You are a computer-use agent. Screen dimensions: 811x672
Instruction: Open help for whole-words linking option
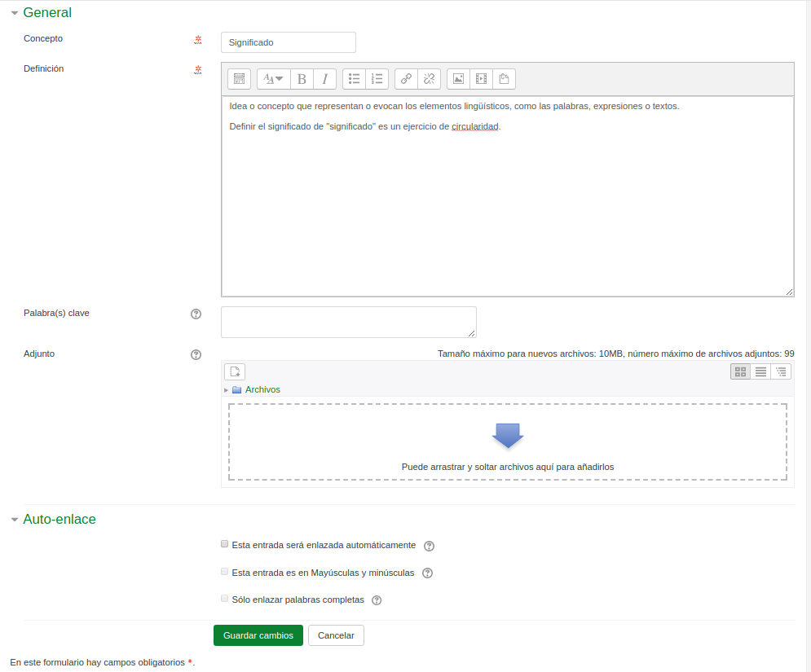pyautogui.click(x=377, y=600)
